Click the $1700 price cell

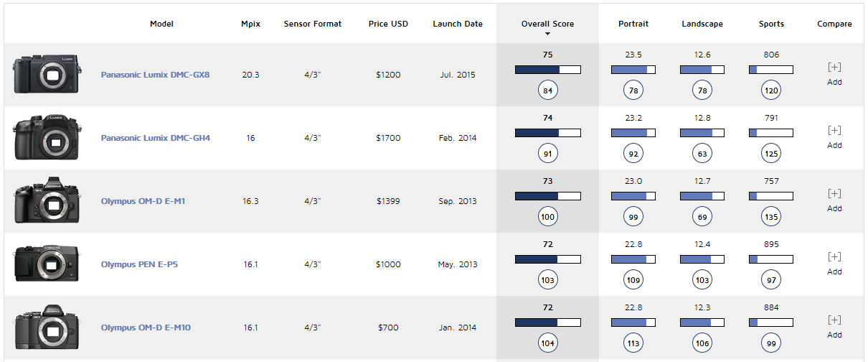point(388,138)
